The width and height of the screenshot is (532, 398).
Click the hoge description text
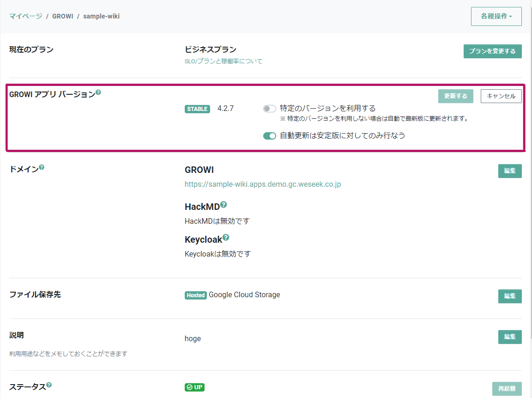click(x=193, y=338)
